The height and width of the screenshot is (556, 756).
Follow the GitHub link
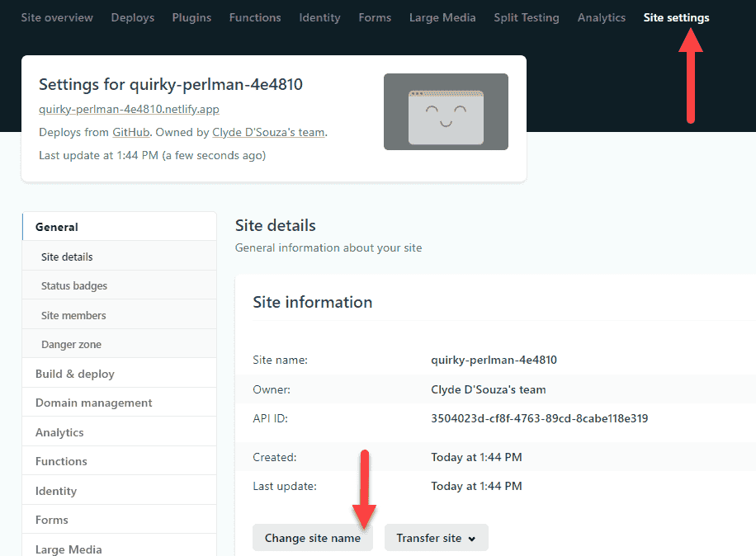pos(130,133)
